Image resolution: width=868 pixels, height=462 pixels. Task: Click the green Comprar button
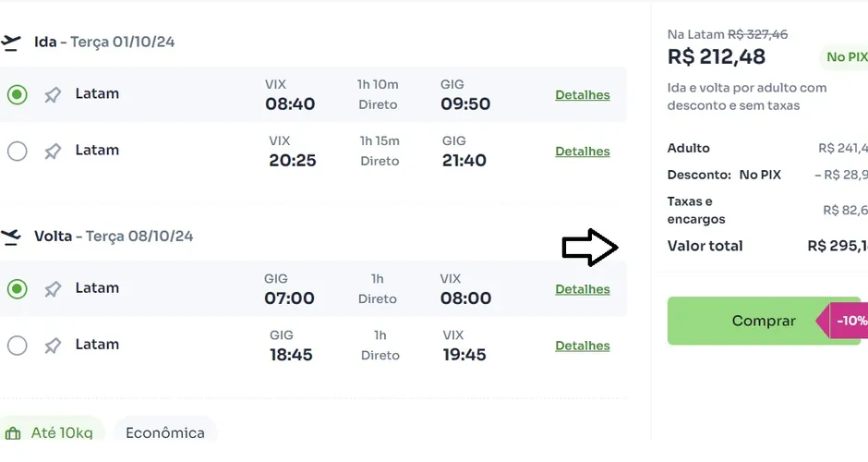[x=764, y=321]
